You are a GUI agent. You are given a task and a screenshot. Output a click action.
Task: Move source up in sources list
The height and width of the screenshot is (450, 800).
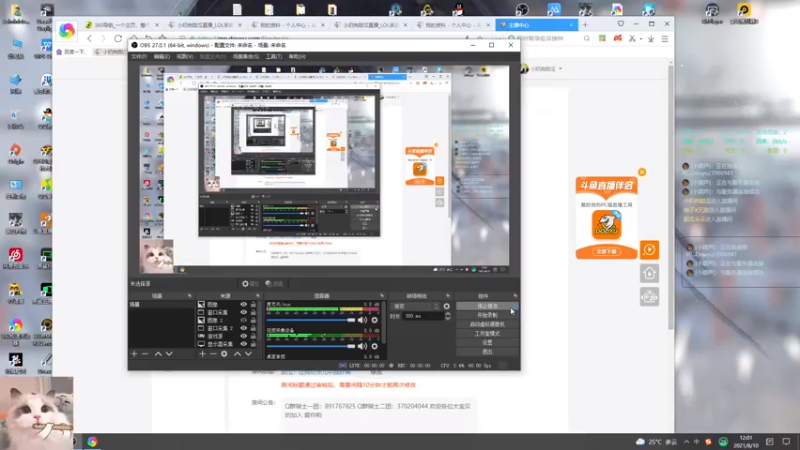click(x=237, y=354)
